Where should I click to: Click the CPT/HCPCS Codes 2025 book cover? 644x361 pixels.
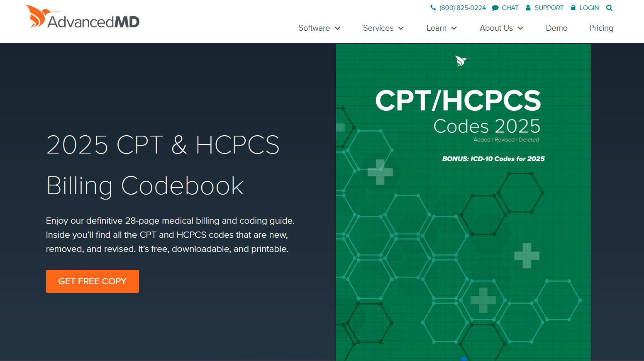coord(463,202)
